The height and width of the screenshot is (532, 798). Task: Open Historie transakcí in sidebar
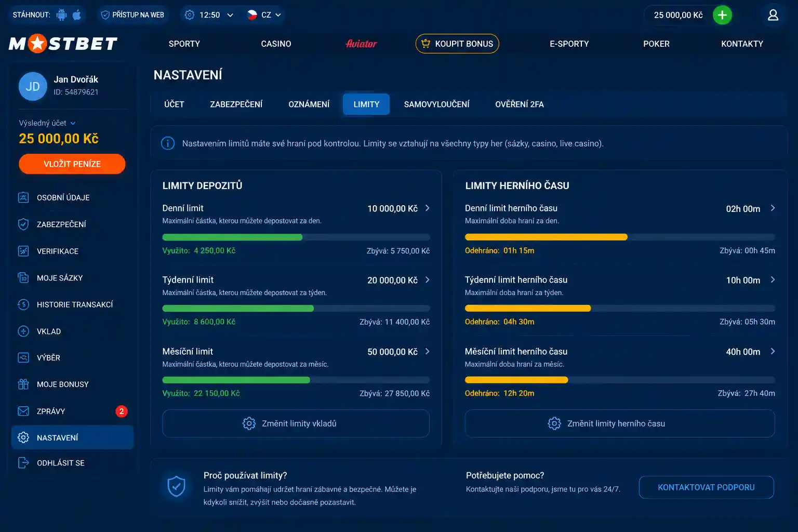click(72, 304)
